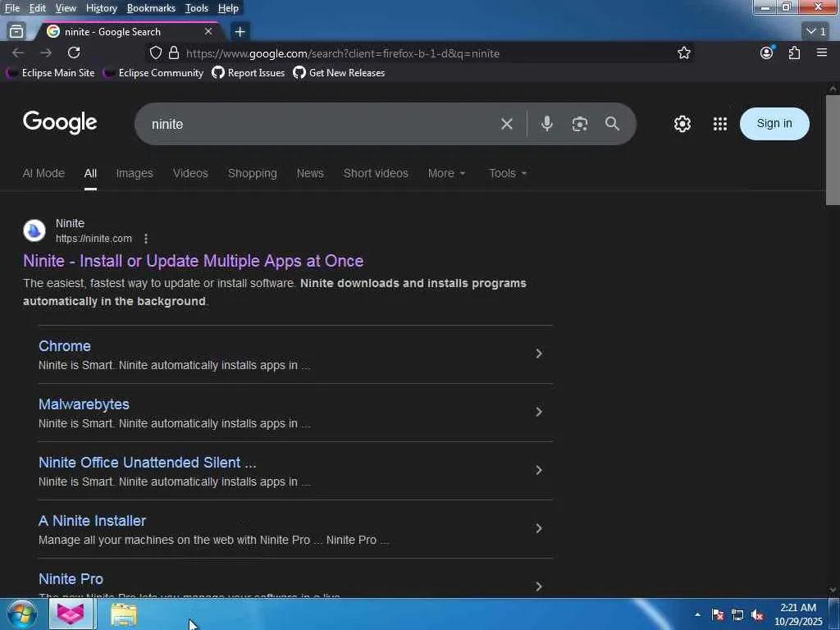840x630 pixels.
Task: Click the Sign in button
Action: tap(774, 124)
